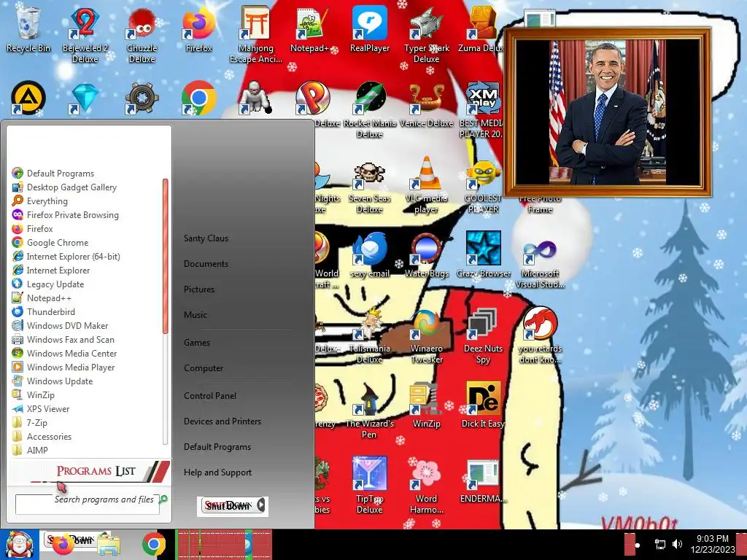747x560 pixels.
Task: Click the Shut Down options arrow
Action: 261,505
